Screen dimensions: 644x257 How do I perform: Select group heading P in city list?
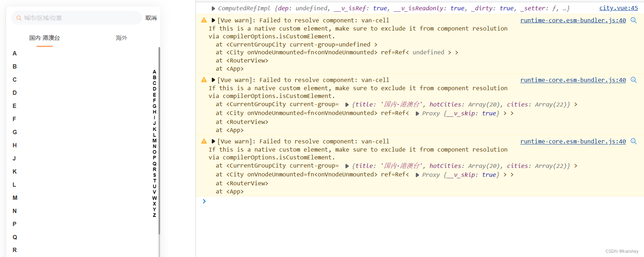tap(15, 224)
